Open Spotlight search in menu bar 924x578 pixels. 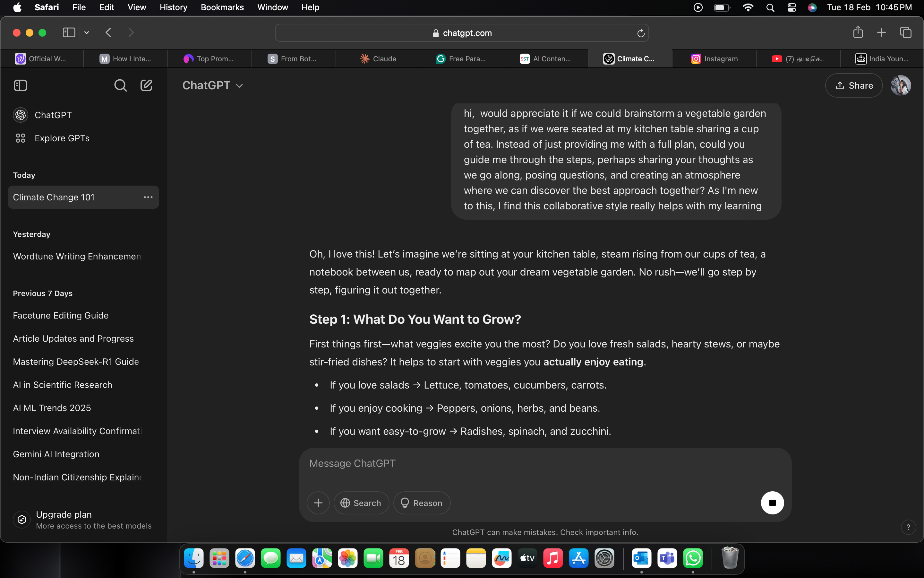coord(770,7)
